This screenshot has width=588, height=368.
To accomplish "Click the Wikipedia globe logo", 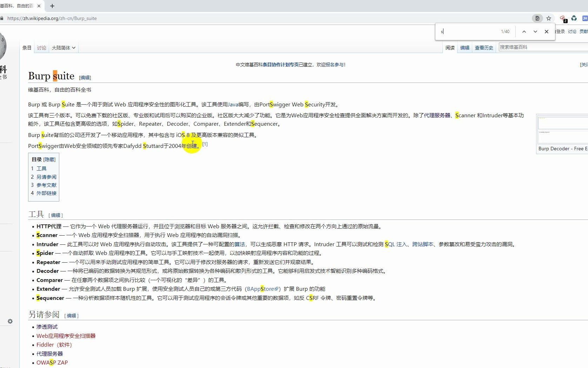I will click(x=3, y=46).
